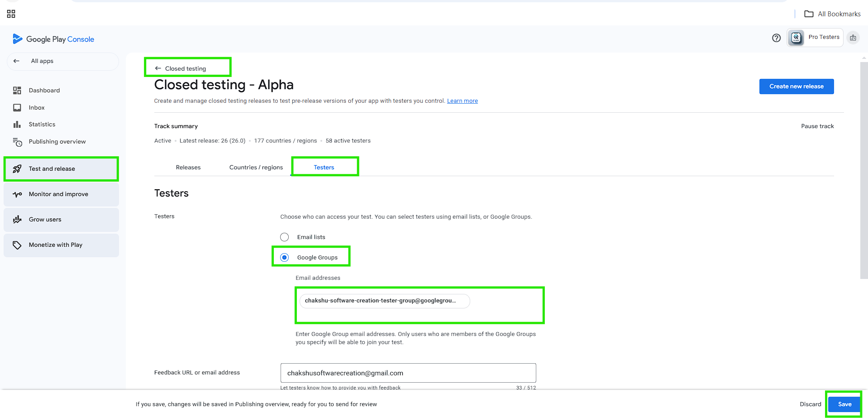This screenshot has width=868, height=418.
Task: Switch to the Countries / regions tab
Action: tap(256, 168)
